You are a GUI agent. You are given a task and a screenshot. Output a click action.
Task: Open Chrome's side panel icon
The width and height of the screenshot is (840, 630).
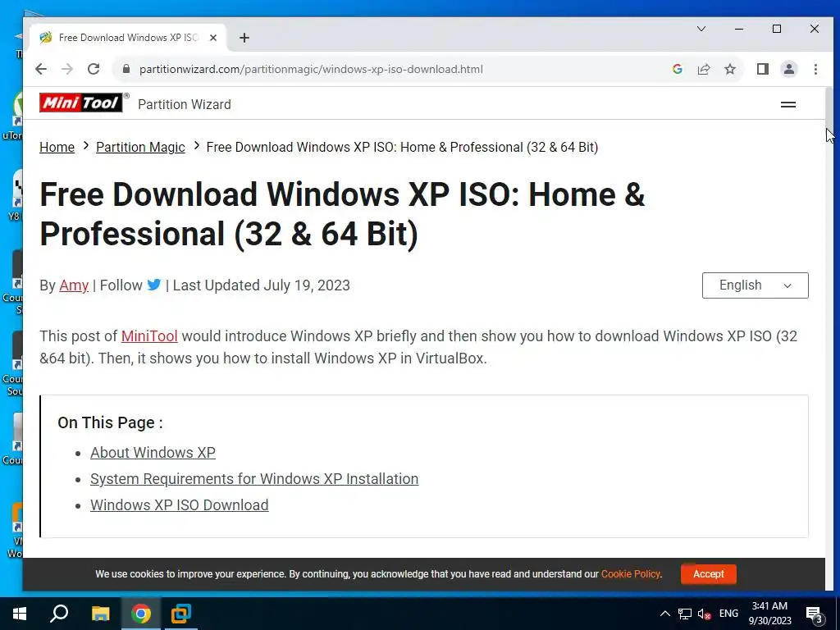point(762,69)
